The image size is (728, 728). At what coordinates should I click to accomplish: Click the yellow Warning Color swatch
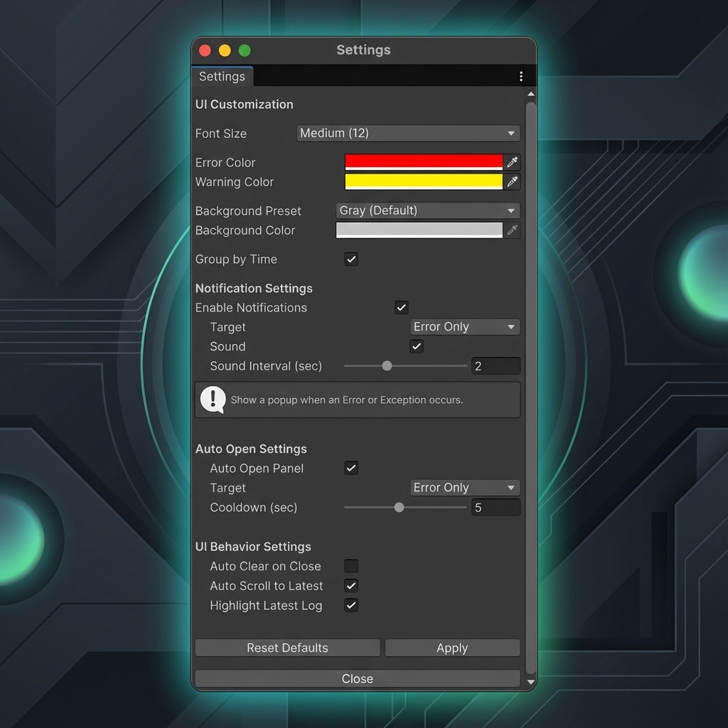click(424, 181)
